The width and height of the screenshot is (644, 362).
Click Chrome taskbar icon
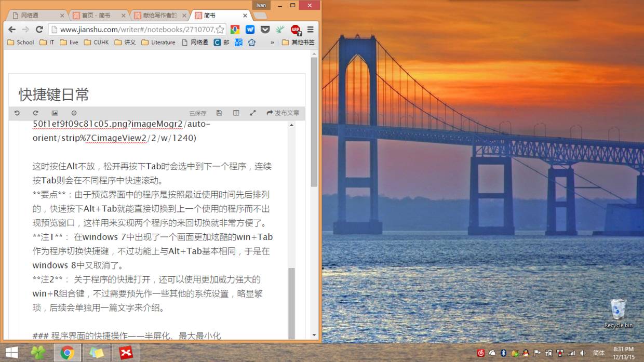pyautogui.click(x=67, y=353)
